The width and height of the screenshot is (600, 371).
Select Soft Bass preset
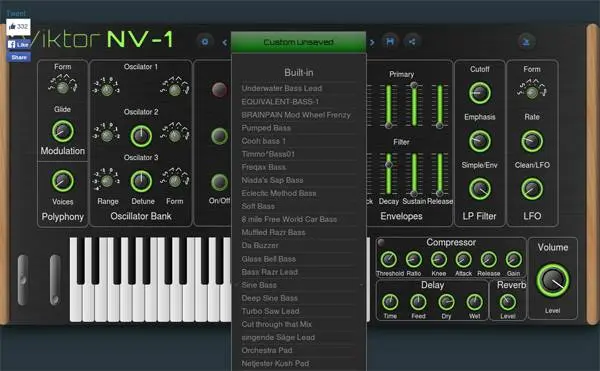click(298, 206)
